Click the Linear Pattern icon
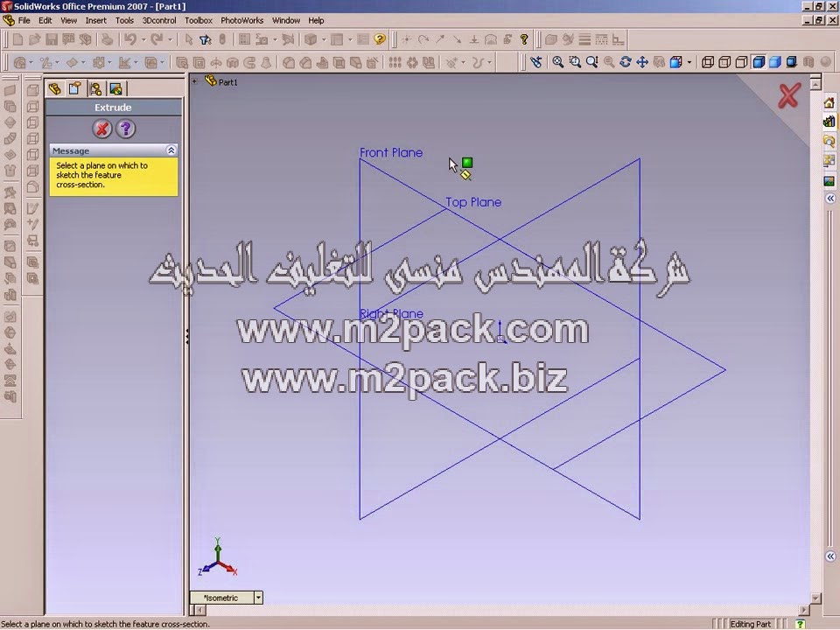 click(395, 63)
